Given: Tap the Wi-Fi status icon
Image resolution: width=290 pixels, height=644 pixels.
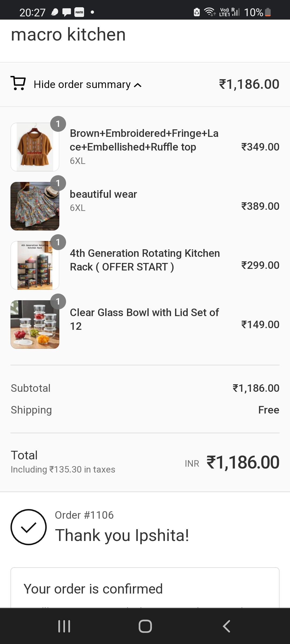Looking at the screenshot, I should (x=210, y=12).
